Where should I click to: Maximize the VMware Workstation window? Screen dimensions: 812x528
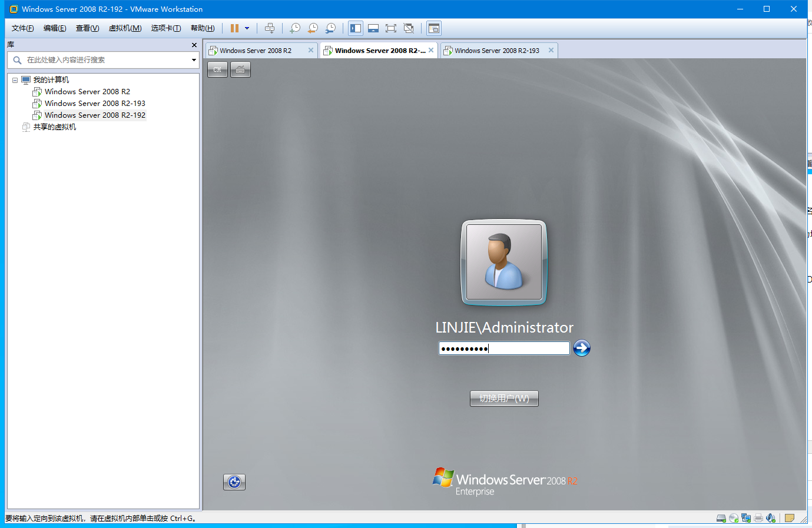click(x=767, y=9)
